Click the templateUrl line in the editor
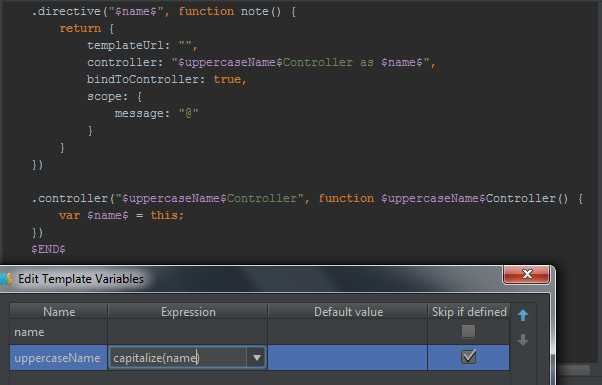This screenshot has width=602, height=385. click(142, 46)
